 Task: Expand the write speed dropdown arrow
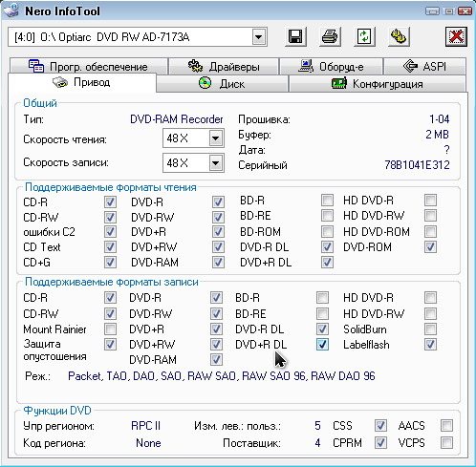pos(216,163)
